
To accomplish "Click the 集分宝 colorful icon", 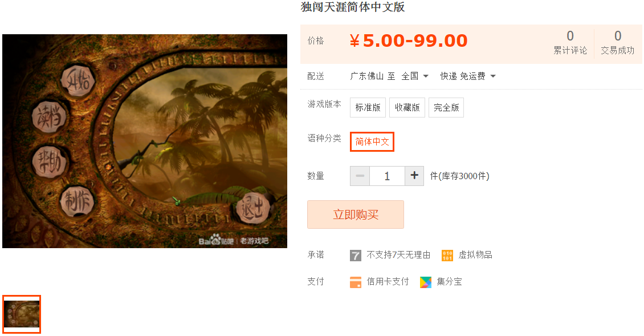I will tap(426, 282).
